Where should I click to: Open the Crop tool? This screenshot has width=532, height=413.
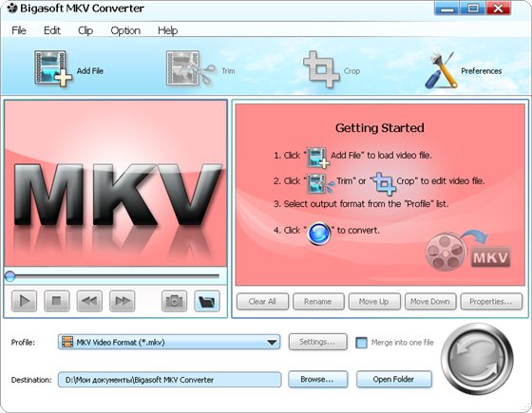[321, 69]
